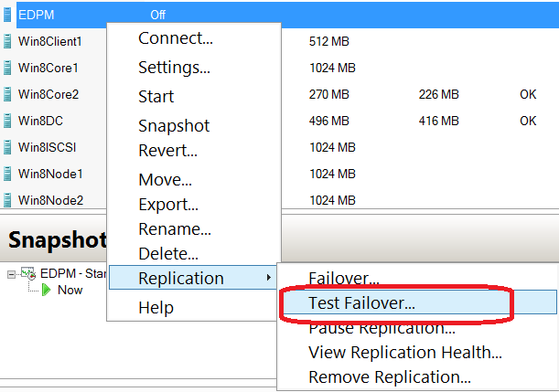The image size is (559, 392).
Task: Click the Win8Core1 VM icon
Action: [7, 68]
